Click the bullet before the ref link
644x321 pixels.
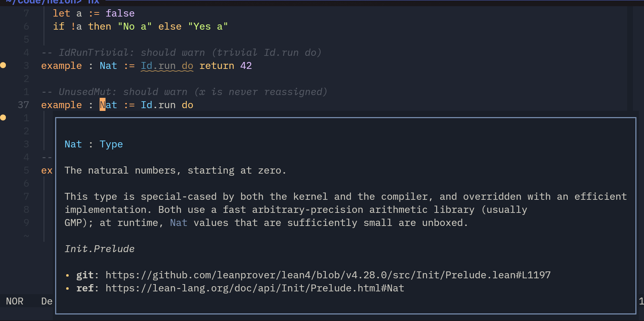[68, 288]
